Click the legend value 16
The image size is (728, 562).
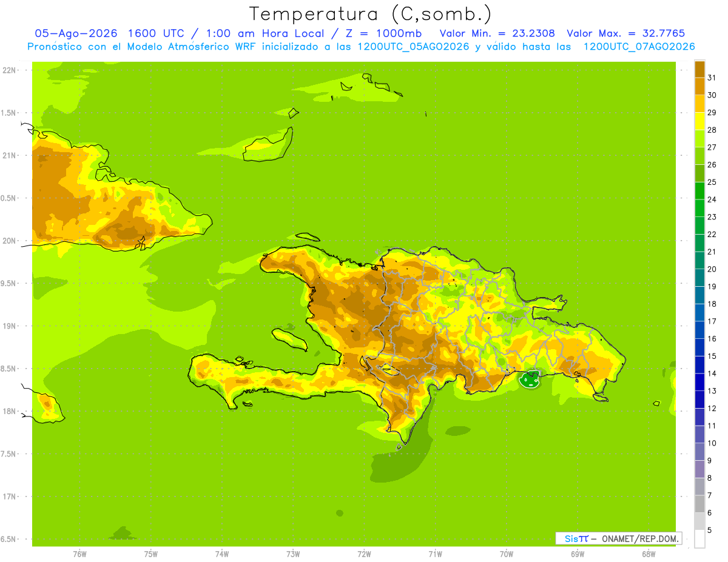[x=712, y=339]
